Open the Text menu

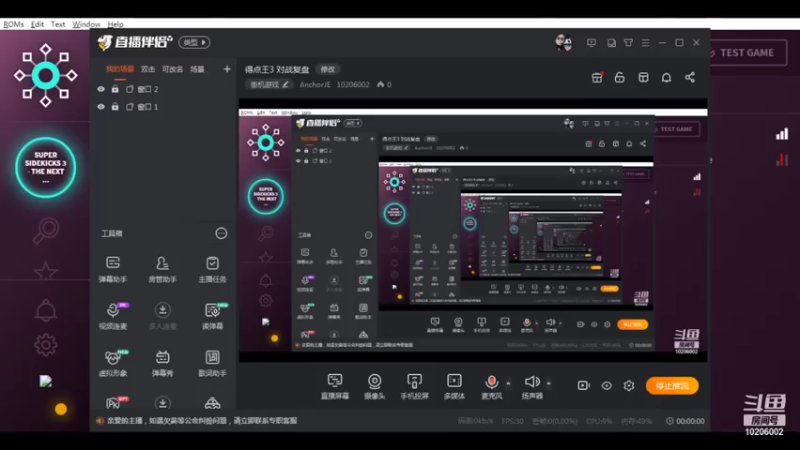tap(58, 24)
